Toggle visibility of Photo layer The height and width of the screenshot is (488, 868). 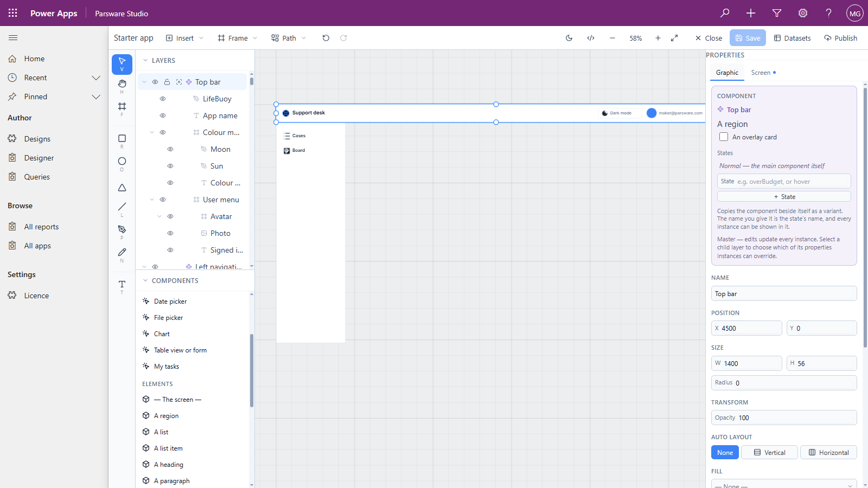[170, 233]
